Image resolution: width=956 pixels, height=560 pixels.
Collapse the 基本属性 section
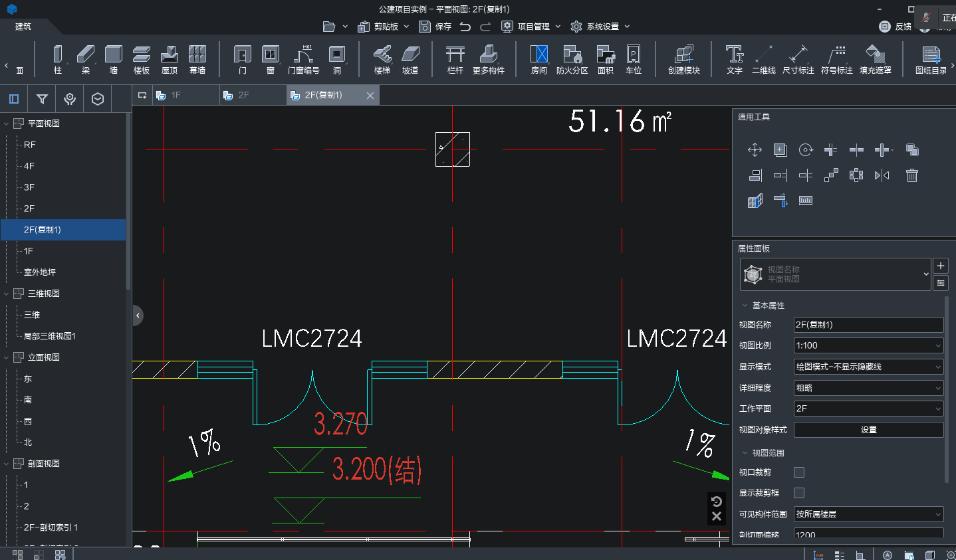[745, 306]
